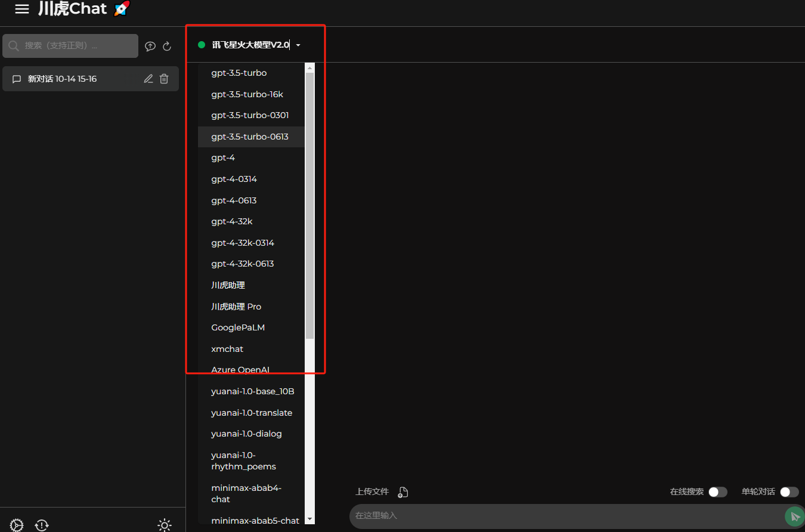This screenshot has height=532, width=805.
Task: Click the check for updates icon
Action: click(x=42, y=525)
